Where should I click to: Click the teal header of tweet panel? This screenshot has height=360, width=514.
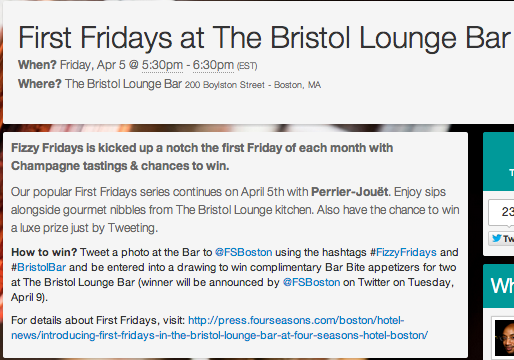click(499, 161)
